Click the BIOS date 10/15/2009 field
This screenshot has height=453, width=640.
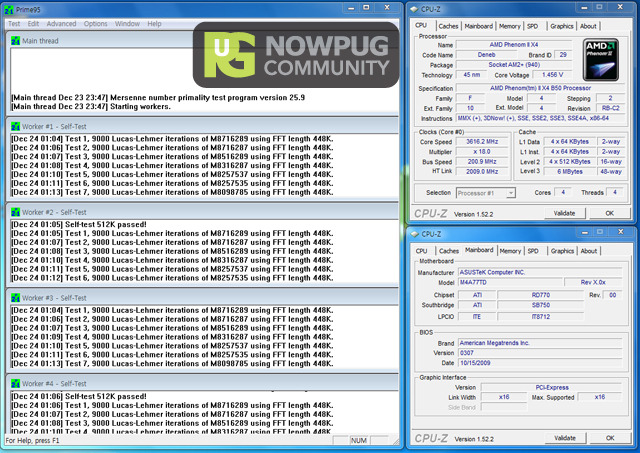(540, 363)
